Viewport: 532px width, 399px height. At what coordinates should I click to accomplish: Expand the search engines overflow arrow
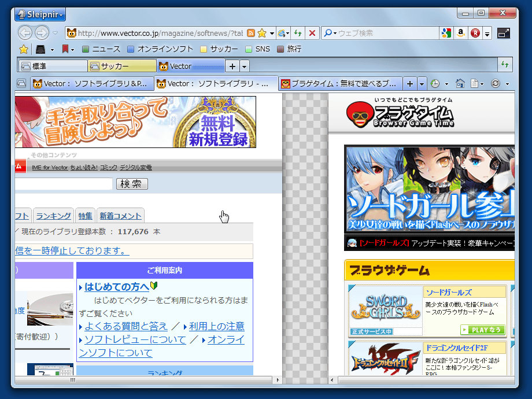487,34
